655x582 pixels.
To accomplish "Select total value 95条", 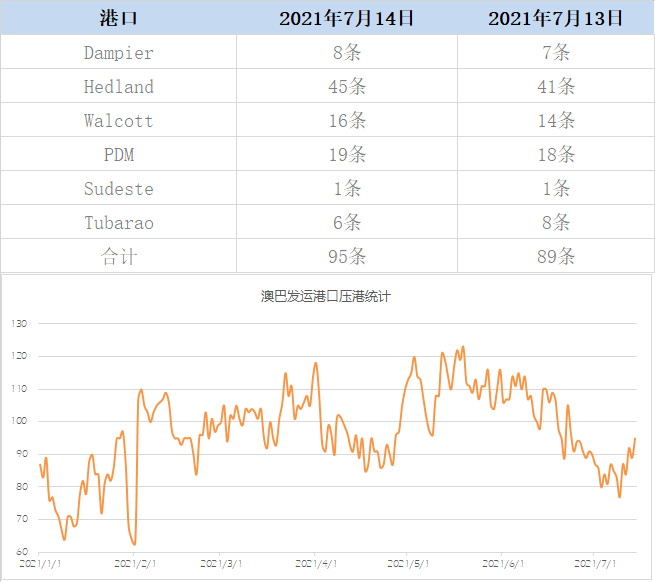I will coord(347,257).
